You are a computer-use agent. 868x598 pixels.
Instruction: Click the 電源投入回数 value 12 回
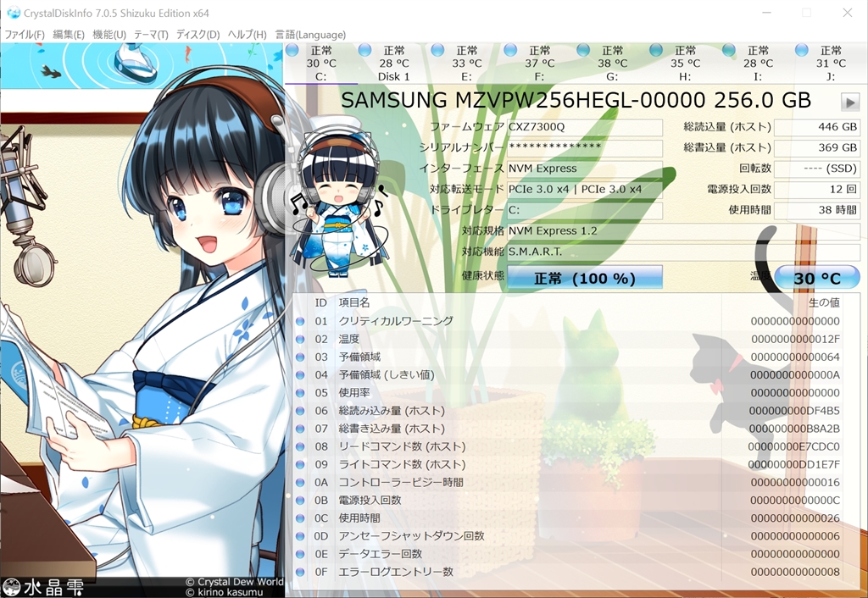817,189
